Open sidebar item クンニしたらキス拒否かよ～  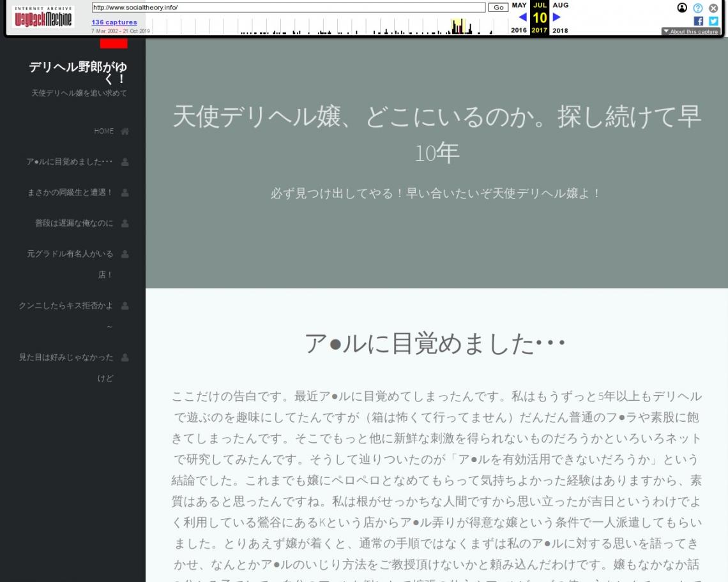[66, 316]
